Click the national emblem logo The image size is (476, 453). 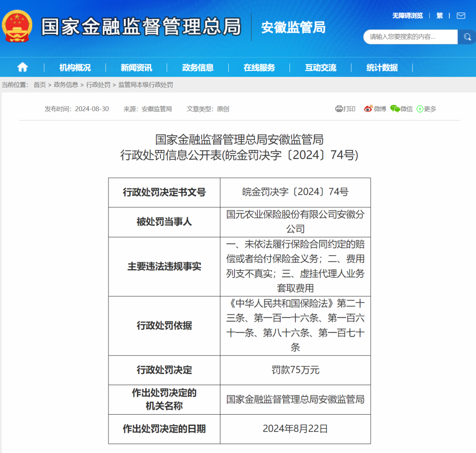point(17,26)
